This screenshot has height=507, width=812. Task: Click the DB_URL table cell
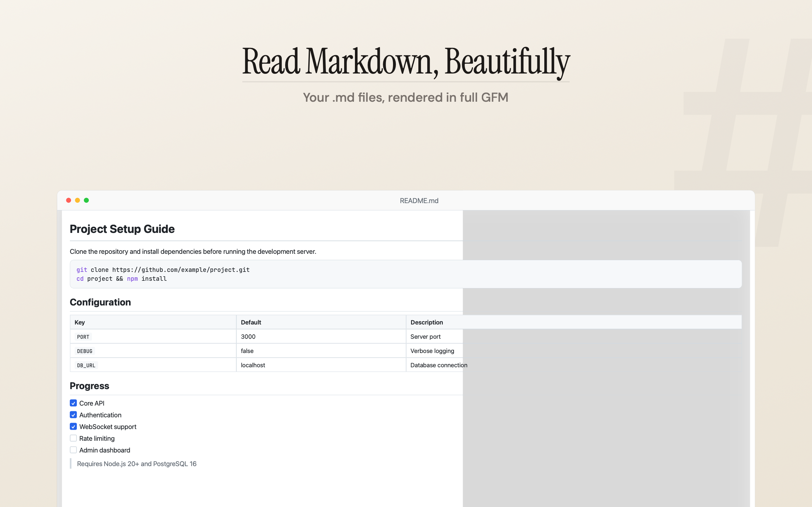point(86,365)
